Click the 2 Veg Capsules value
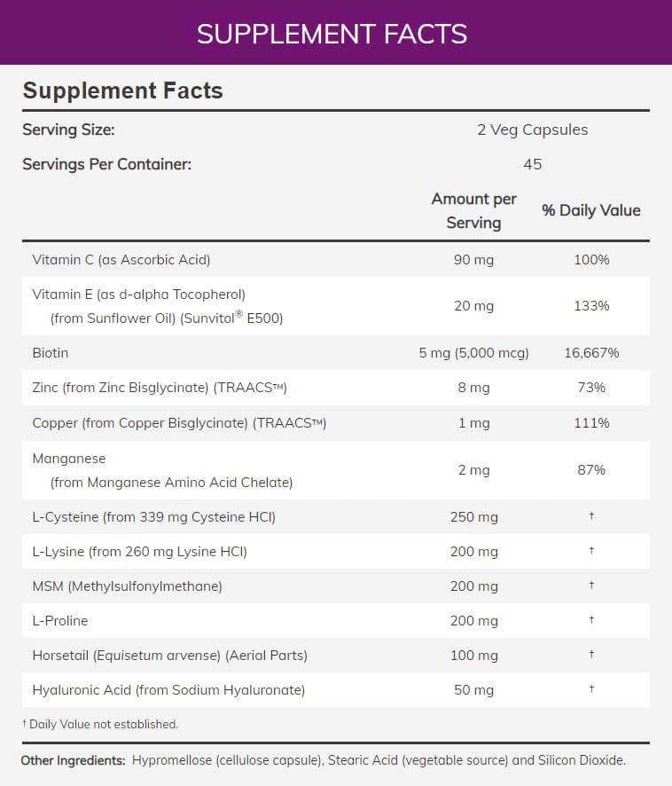 tap(532, 130)
